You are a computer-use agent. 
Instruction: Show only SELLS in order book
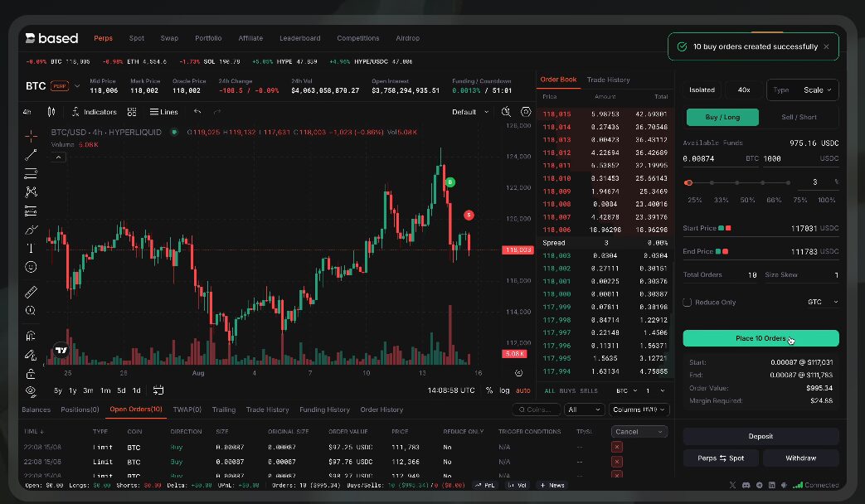(x=589, y=391)
